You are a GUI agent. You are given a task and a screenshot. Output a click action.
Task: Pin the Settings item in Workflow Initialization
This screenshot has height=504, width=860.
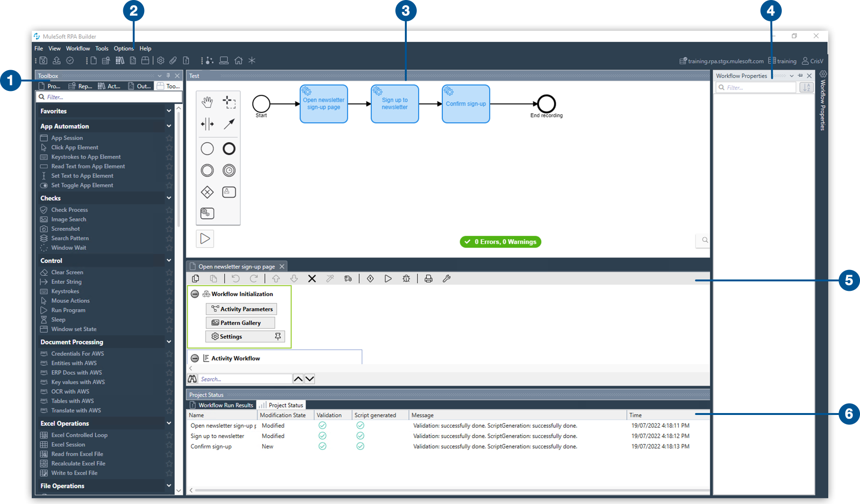pos(278,336)
